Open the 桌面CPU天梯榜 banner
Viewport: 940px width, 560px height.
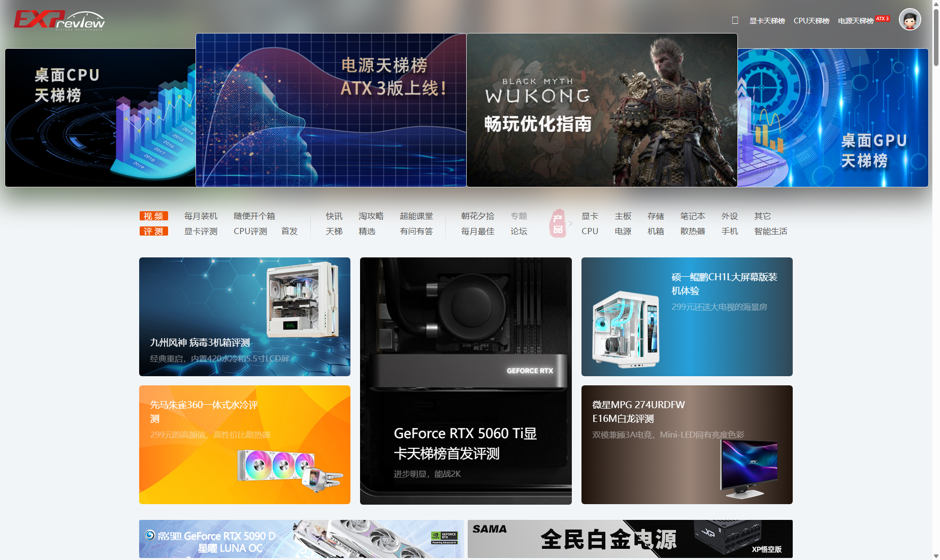point(101,118)
